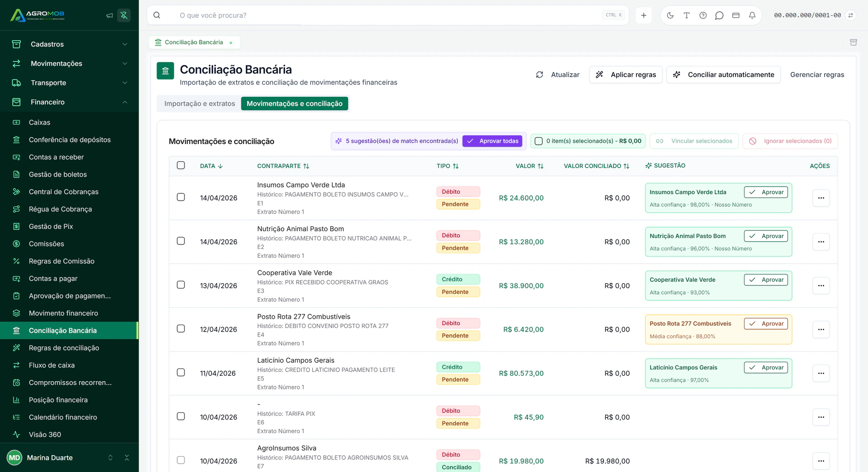
Task: Focus the 'O que você procura?' search field
Action: click(387, 15)
